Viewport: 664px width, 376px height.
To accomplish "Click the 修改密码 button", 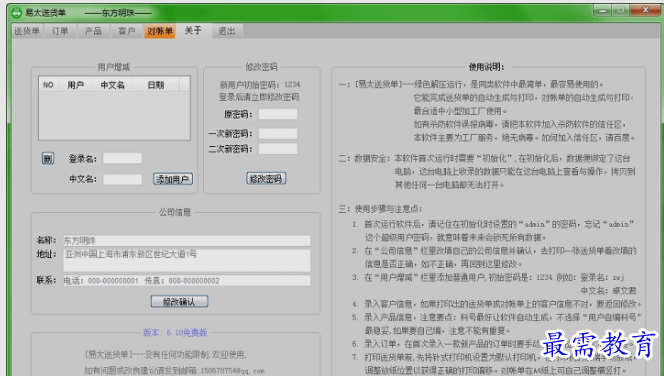I will 266,179.
